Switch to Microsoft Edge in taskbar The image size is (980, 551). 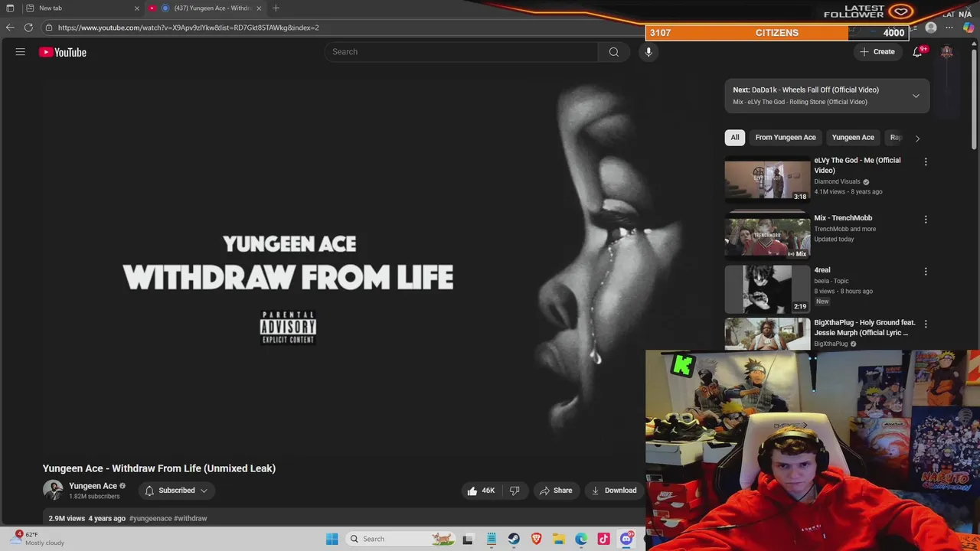click(581, 539)
